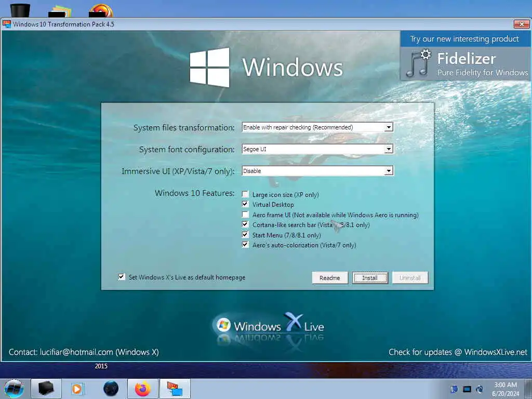Open the System files transformation dropdown

click(317, 127)
